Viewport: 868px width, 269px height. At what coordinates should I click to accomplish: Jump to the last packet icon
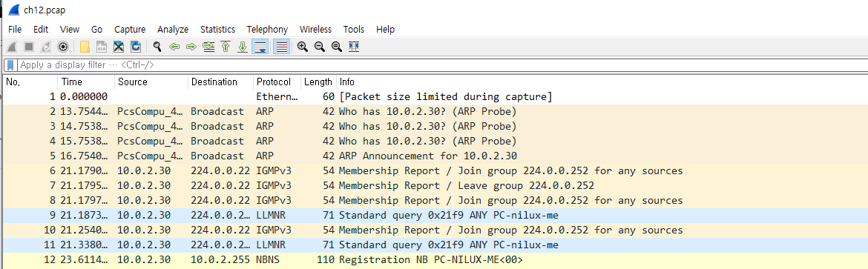point(243,47)
